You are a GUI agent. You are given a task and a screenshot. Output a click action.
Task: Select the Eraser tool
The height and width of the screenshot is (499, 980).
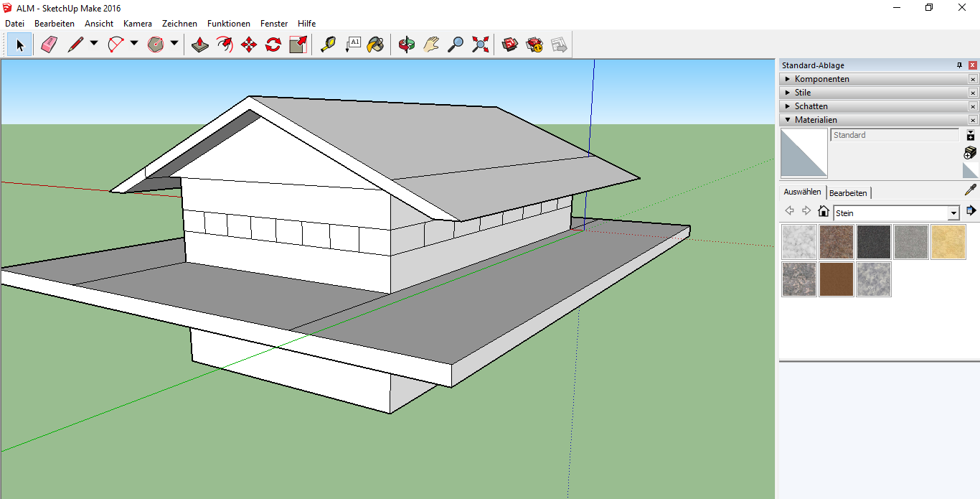tap(49, 45)
